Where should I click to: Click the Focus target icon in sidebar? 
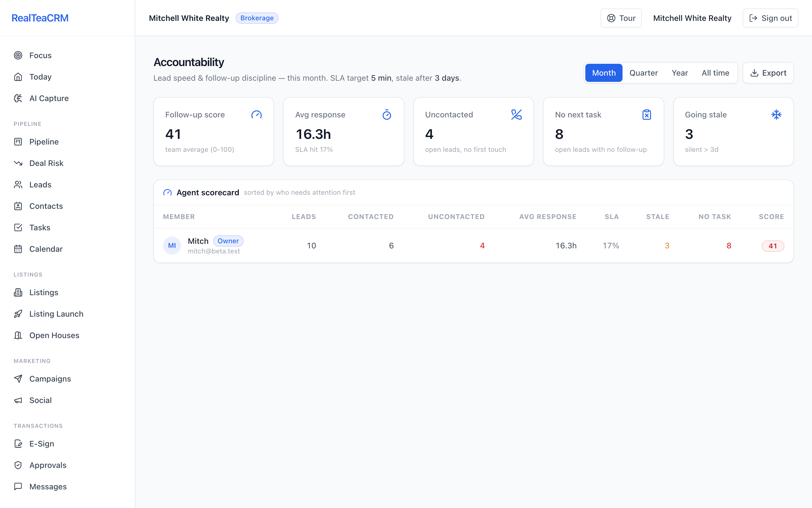[x=18, y=55]
